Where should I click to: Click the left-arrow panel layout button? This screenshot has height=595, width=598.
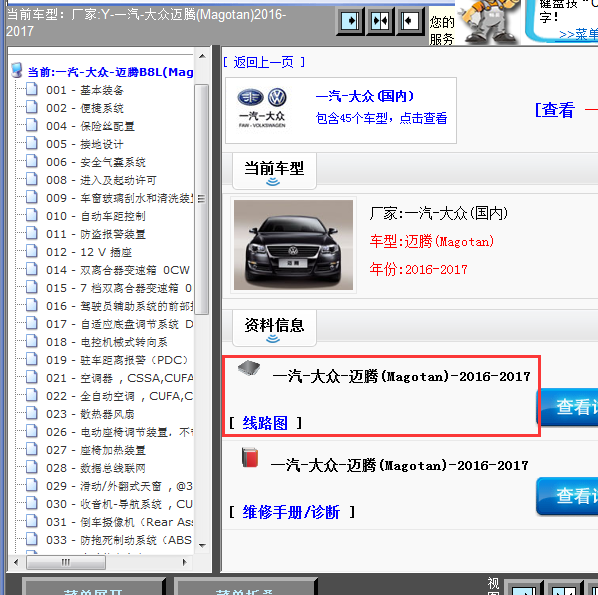(x=410, y=21)
